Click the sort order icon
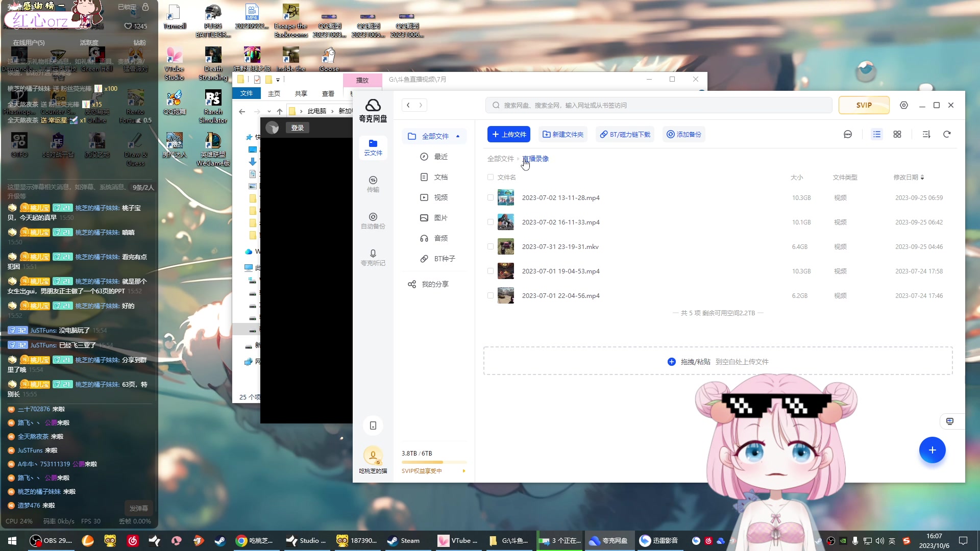The image size is (980, 551). coord(926,134)
